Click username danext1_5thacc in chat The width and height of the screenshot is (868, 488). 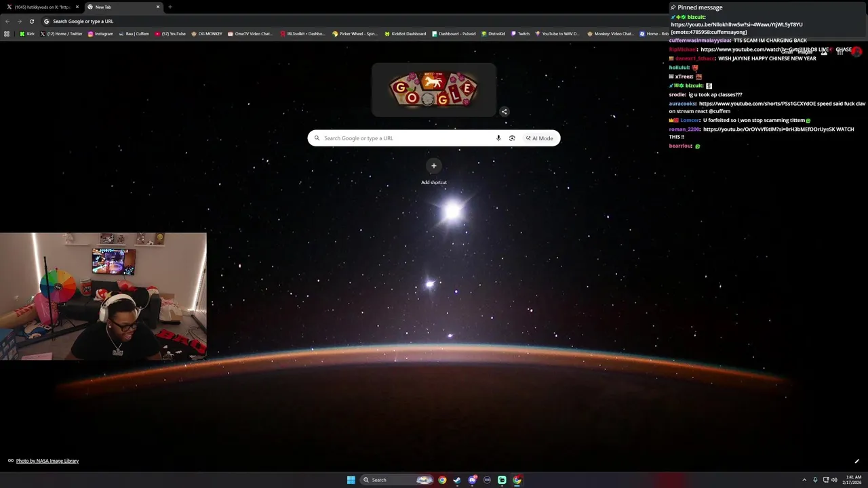click(x=695, y=58)
